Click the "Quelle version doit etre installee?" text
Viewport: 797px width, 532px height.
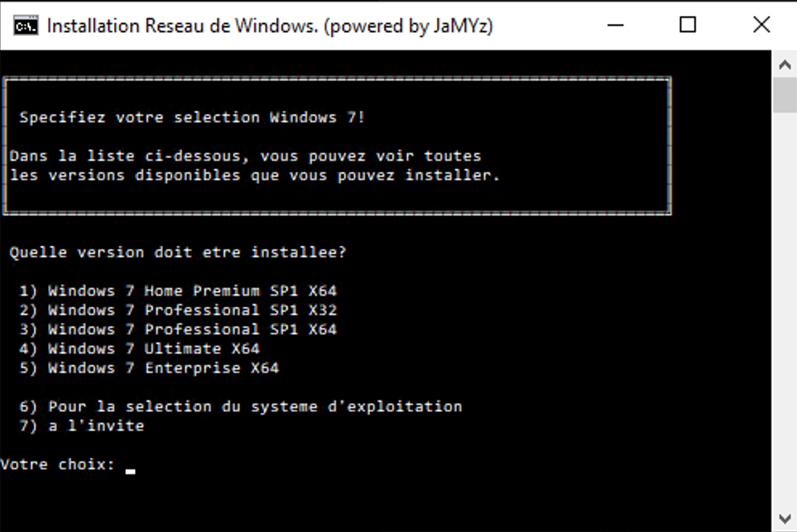pyautogui.click(x=178, y=252)
